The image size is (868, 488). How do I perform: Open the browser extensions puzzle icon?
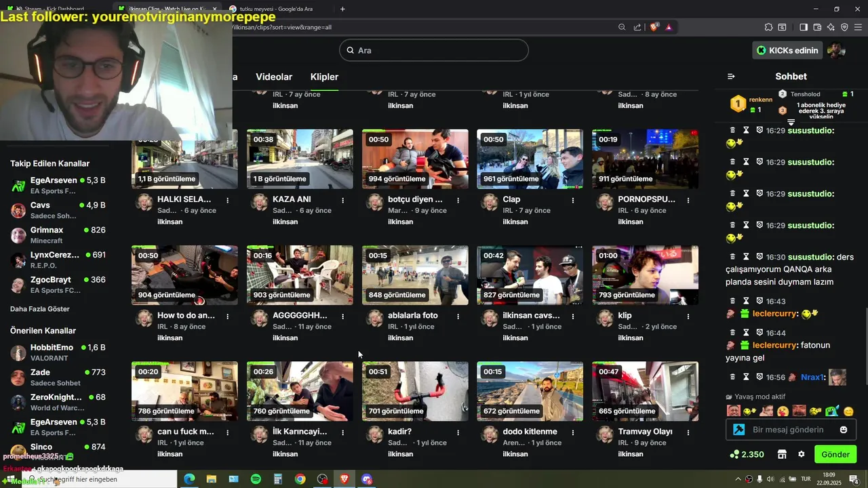tap(768, 27)
